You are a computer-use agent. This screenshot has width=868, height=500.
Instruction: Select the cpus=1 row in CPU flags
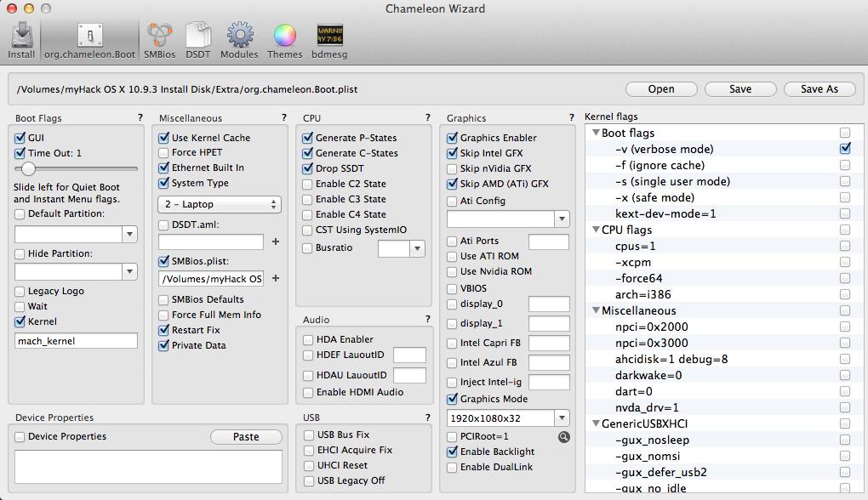point(724,246)
